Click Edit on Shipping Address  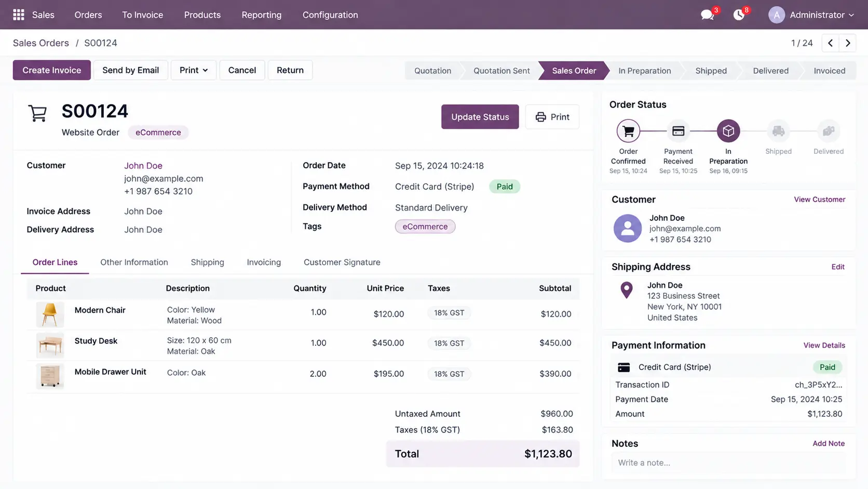point(838,267)
